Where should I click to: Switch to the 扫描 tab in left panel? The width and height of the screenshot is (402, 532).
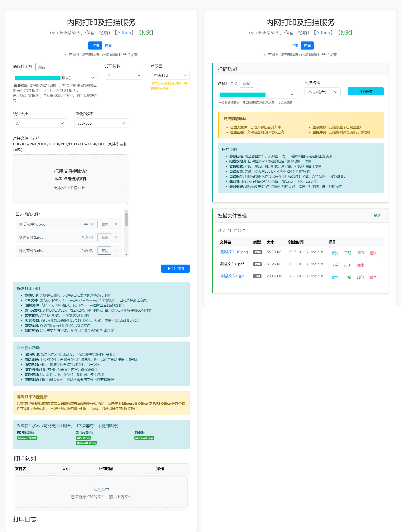pos(108,46)
